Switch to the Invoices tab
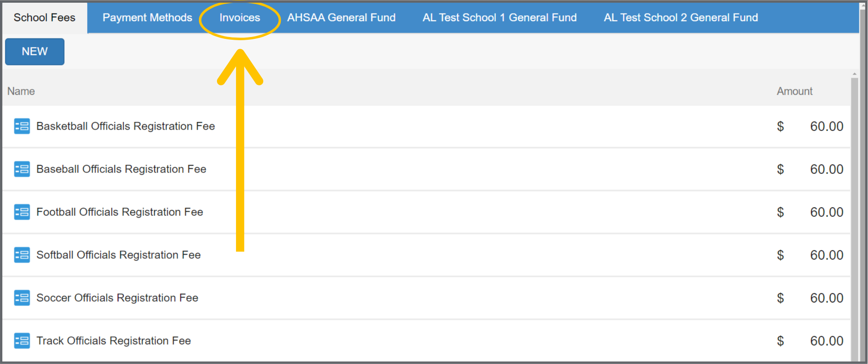The image size is (868, 364). click(x=240, y=18)
